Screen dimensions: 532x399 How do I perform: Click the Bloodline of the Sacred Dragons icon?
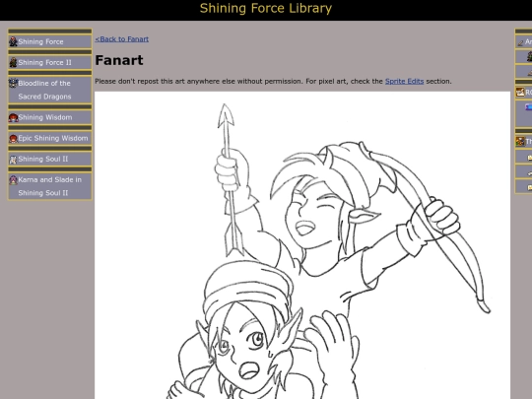13,83
